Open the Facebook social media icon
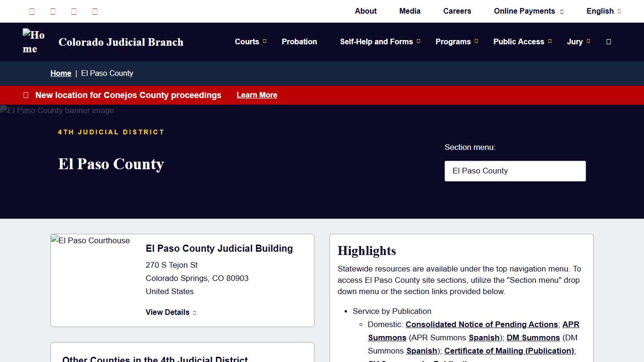Image resolution: width=644 pixels, height=362 pixels. pos(32,11)
